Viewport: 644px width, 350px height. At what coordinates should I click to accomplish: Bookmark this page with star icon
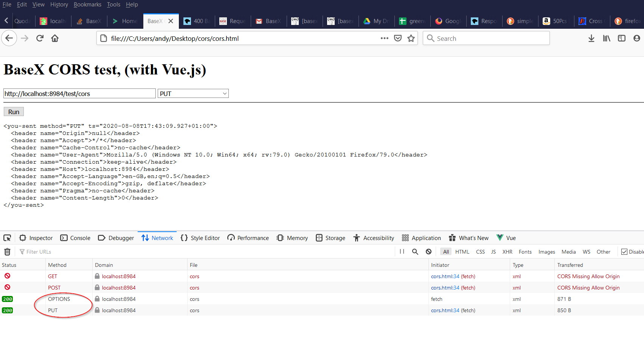pos(411,38)
